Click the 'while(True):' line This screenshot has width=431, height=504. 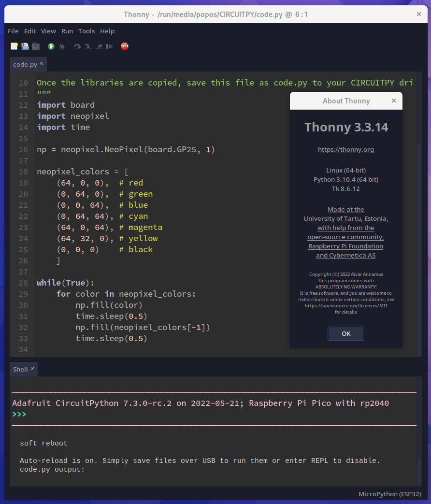[x=66, y=283]
